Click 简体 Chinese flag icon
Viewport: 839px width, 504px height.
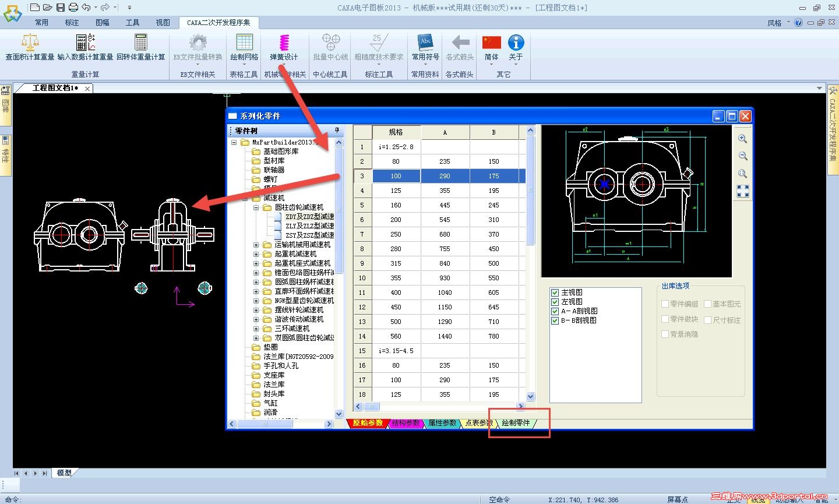(x=492, y=42)
